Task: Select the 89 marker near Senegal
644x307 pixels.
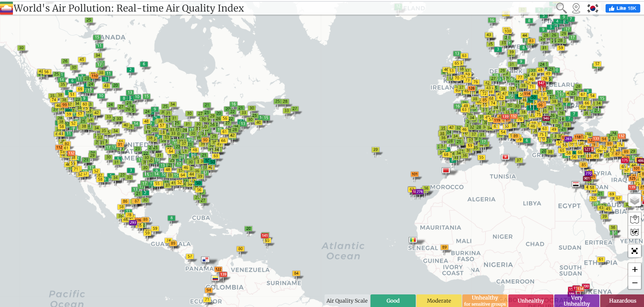Action: [x=444, y=247]
